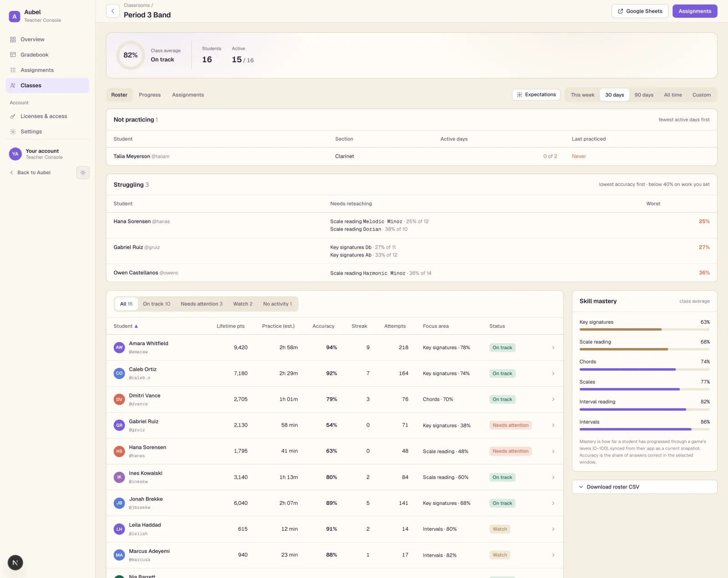Image resolution: width=728 pixels, height=578 pixels.
Task: Click the Intervals mastery bar
Action: (x=644, y=429)
